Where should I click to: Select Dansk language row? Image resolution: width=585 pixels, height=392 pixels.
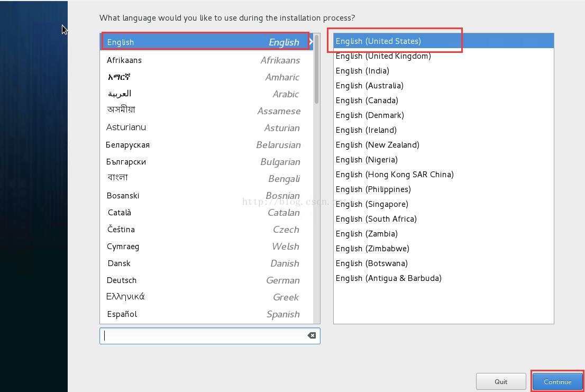pyautogui.click(x=207, y=263)
